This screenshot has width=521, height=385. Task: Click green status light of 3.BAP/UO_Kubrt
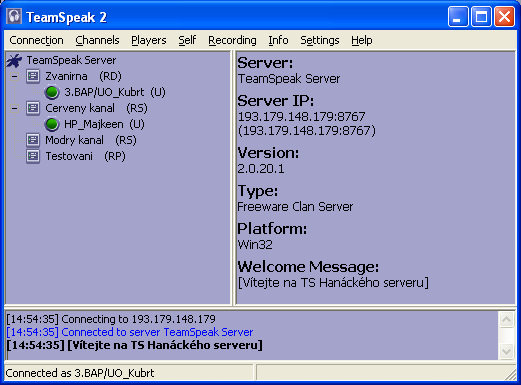(52, 92)
